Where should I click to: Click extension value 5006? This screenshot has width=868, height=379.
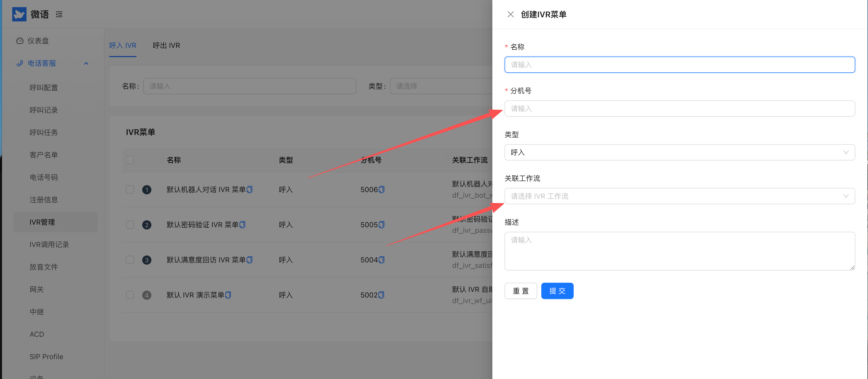tap(369, 190)
